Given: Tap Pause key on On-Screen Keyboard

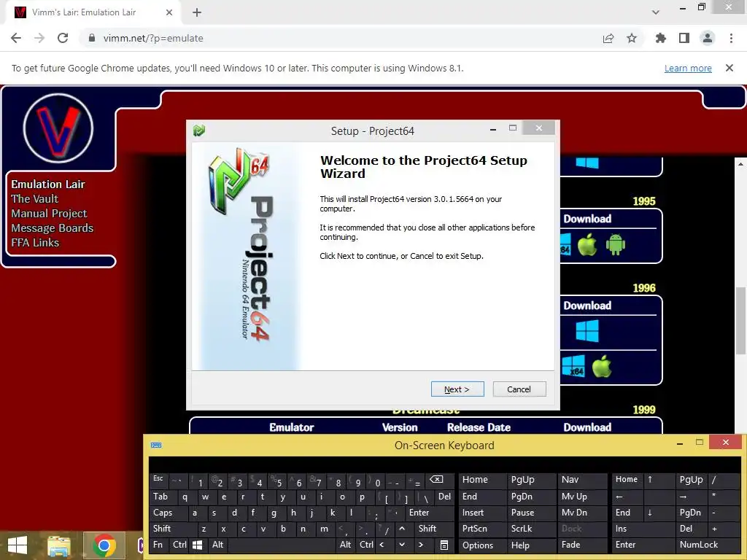Looking at the screenshot, I should tap(532, 513).
